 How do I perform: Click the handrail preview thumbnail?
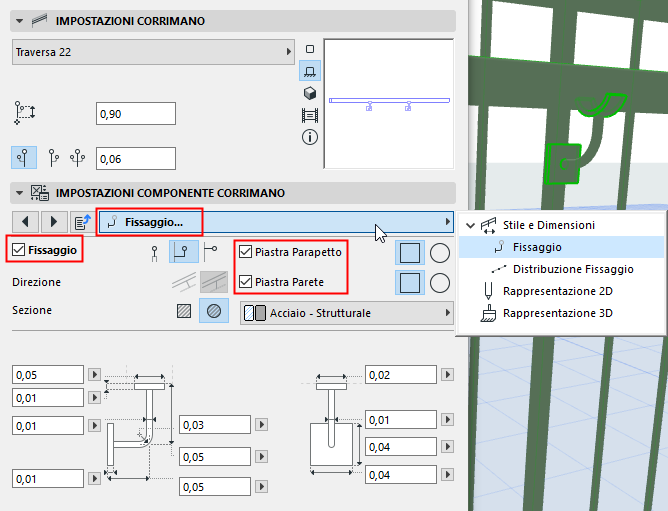pos(389,104)
